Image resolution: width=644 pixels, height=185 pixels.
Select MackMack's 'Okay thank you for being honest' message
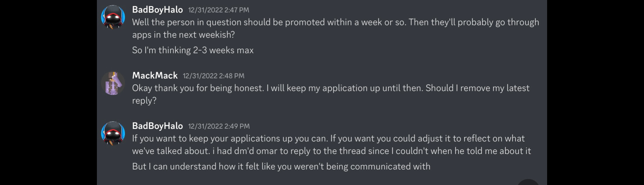pos(331,94)
